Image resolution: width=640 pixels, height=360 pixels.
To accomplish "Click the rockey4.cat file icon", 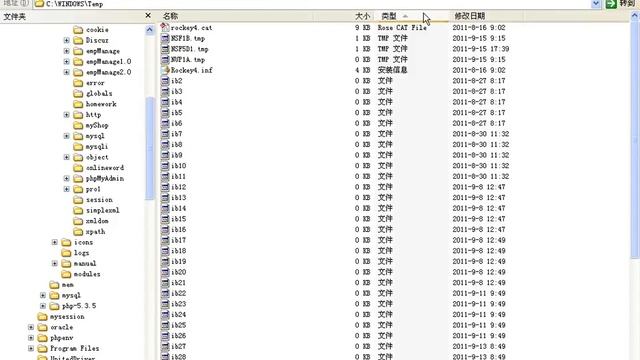I will pos(164,27).
